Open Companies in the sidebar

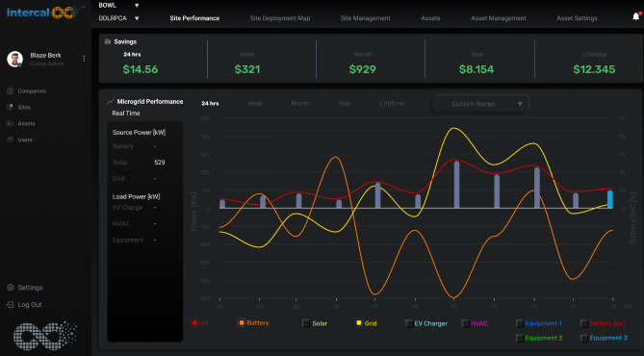coord(32,91)
